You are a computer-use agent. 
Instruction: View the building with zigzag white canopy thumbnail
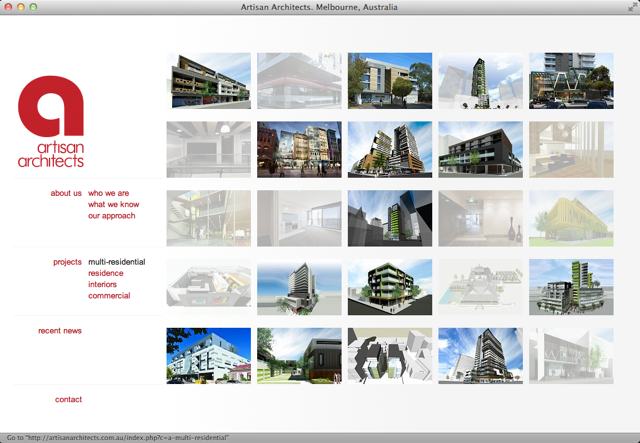pyautogui.click(x=571, y=80)
